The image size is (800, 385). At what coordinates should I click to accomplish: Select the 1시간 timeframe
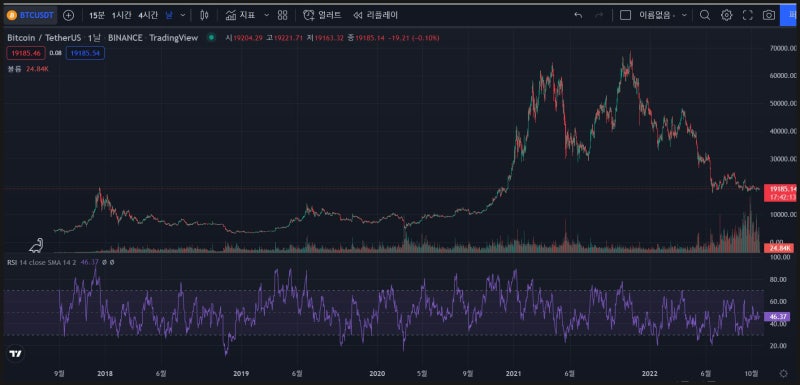click(121, 15)
